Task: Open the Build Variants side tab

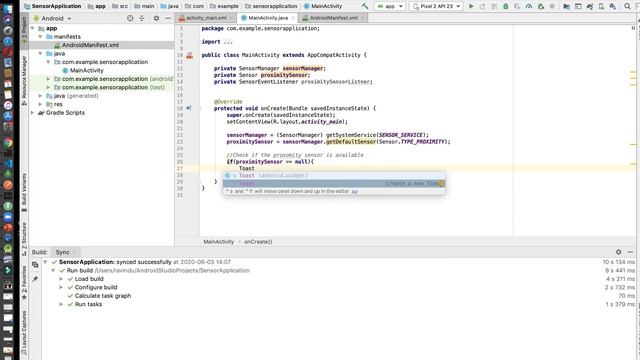Action: pyautogui.click(x=24, y=192)
